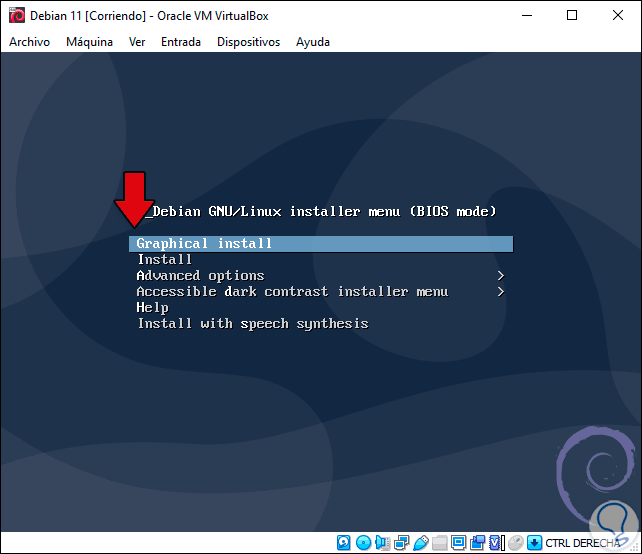The width and height of the screenshot is (642, 554).
Task: Select Graphical install option
Action: [321, 244]
